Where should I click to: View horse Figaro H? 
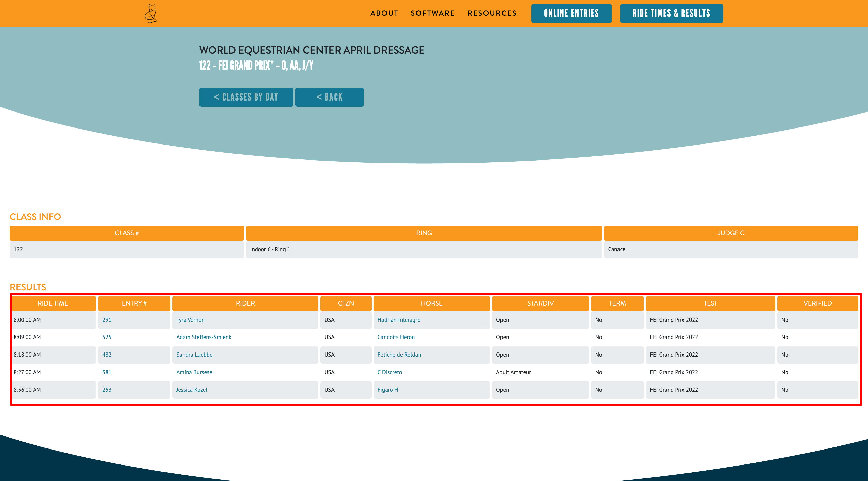[x=388, y=390]
